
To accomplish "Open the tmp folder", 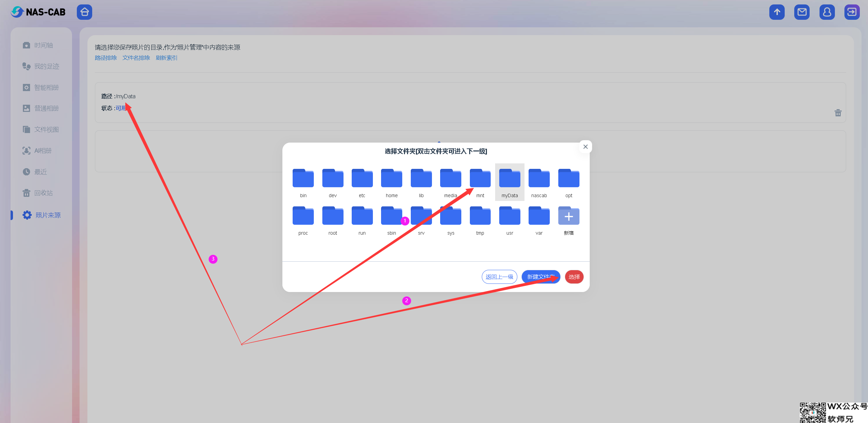I will point(480,220).
